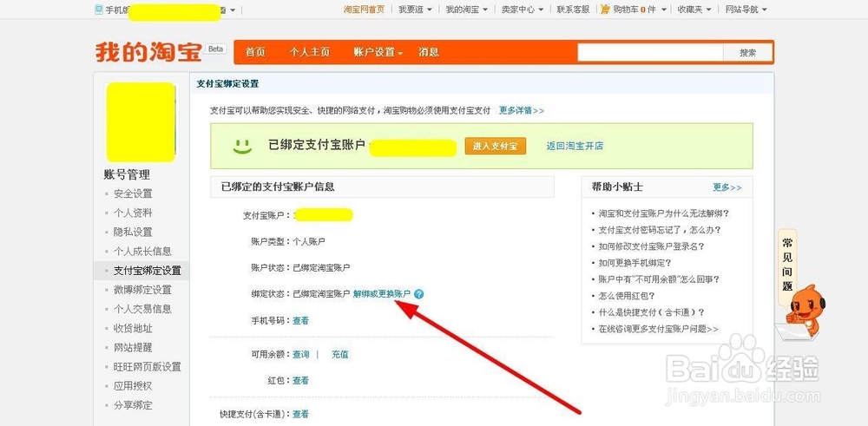Open help about 不可用余额
The width and height of the screenshot is (868, 426).
coord(660,279)
